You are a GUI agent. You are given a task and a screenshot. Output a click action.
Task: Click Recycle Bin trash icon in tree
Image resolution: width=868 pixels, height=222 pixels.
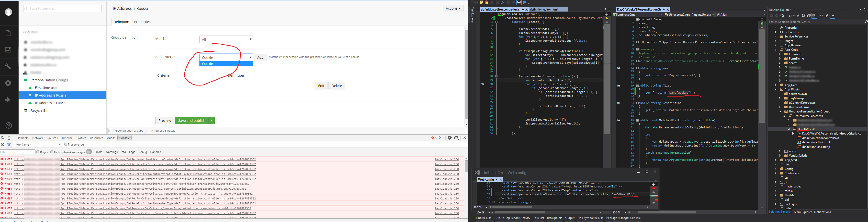tap(26, 111)
